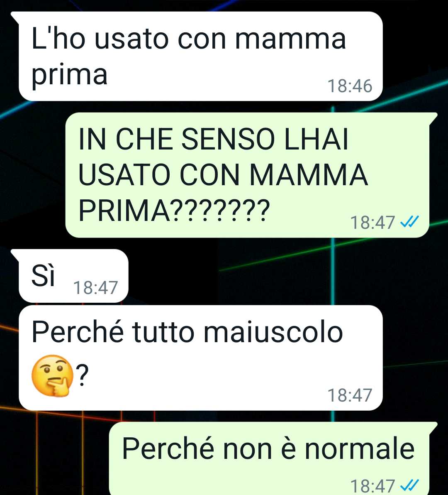
Task: Tap 18:47 timestamp on the 'Sì' bubble
Action: [x=95, y=288]
